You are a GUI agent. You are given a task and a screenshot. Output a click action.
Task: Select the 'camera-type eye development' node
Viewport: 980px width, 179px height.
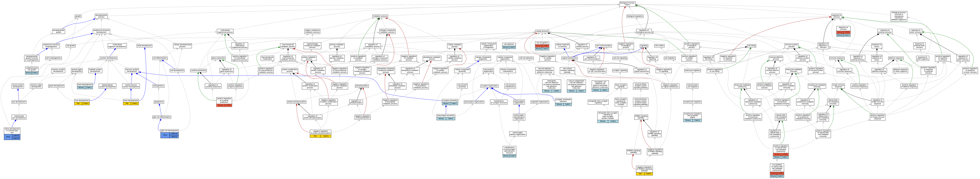19,117
